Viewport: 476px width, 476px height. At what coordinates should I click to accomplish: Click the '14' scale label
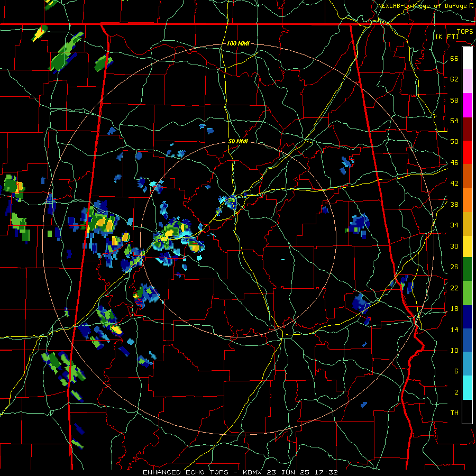(x=454, y=329)
